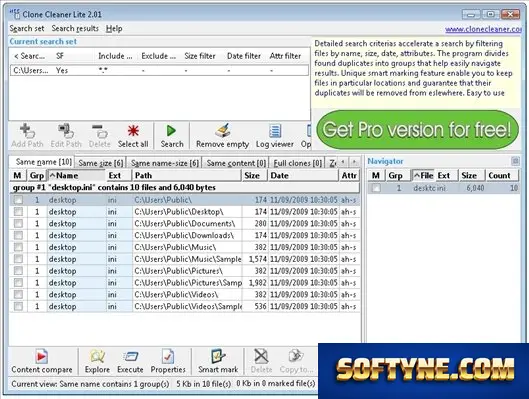Open the Search results menu
The width and height of the screenshot is (529, 399).
(75, 29)
